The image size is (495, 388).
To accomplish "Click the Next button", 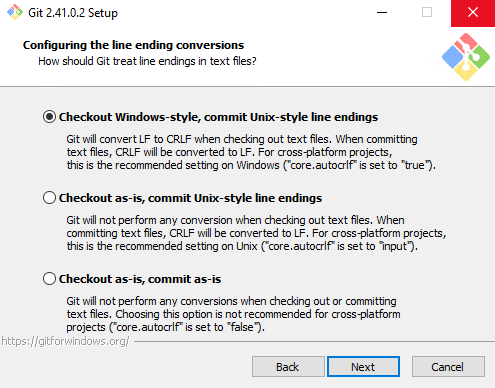I will tap(363, 367).
